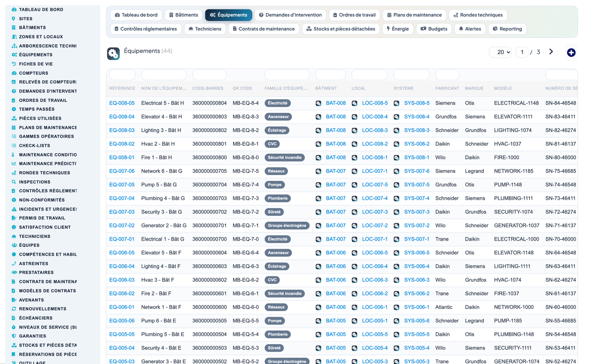Open the rows-per-page dropdown showing 20
The image size is (589, 364).
pos(501,52)
